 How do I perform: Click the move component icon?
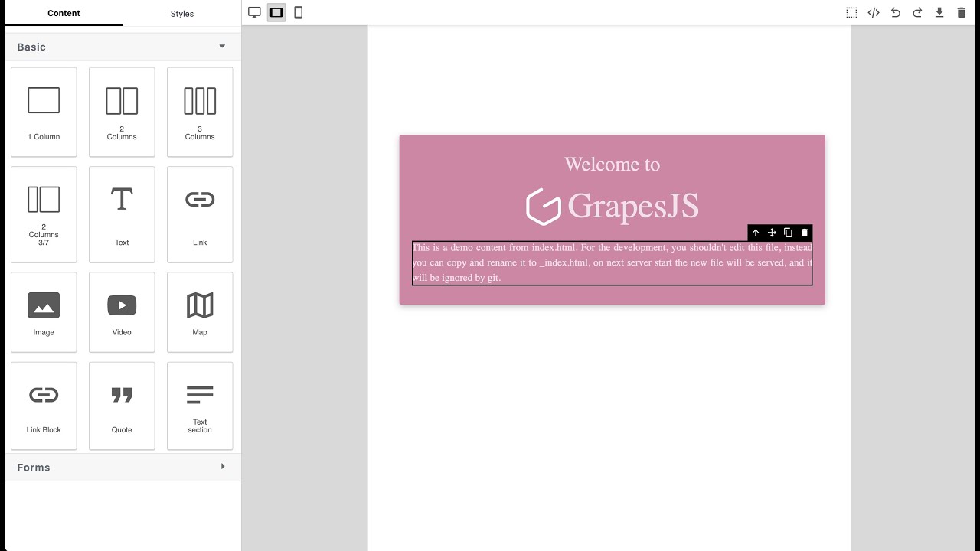coord(772,233)
